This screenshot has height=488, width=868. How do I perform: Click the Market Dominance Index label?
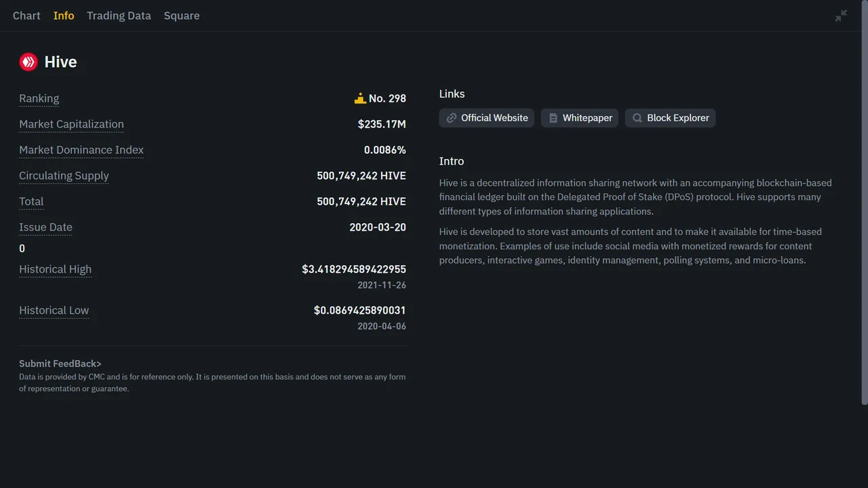tap(81, 150)
